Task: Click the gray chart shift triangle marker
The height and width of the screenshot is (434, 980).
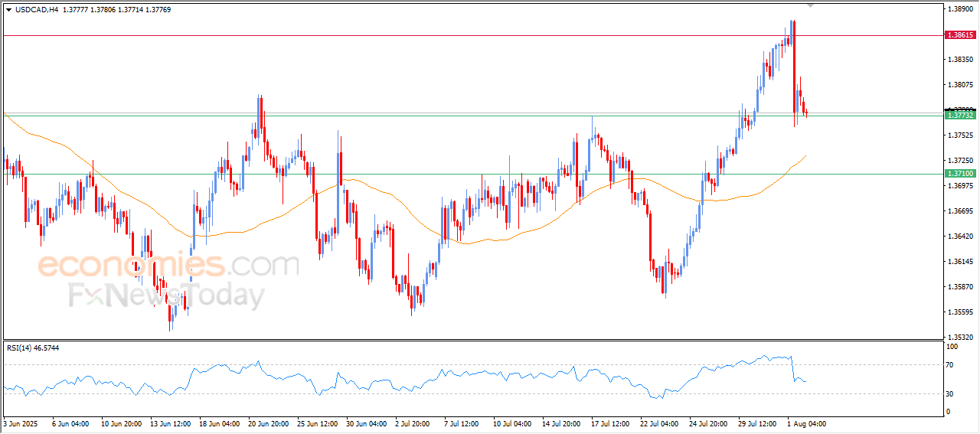Action: pos(812,5)
